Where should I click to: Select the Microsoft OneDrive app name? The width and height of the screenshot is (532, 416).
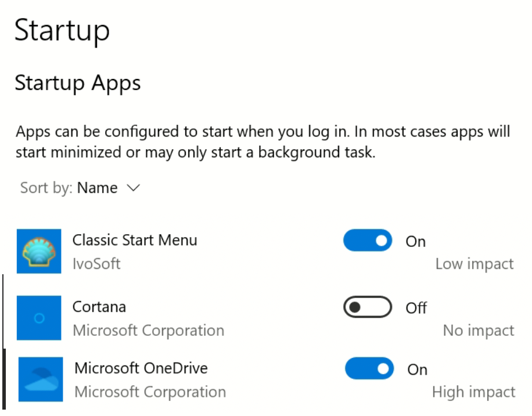pyautogui.click(x=141, y=368)
